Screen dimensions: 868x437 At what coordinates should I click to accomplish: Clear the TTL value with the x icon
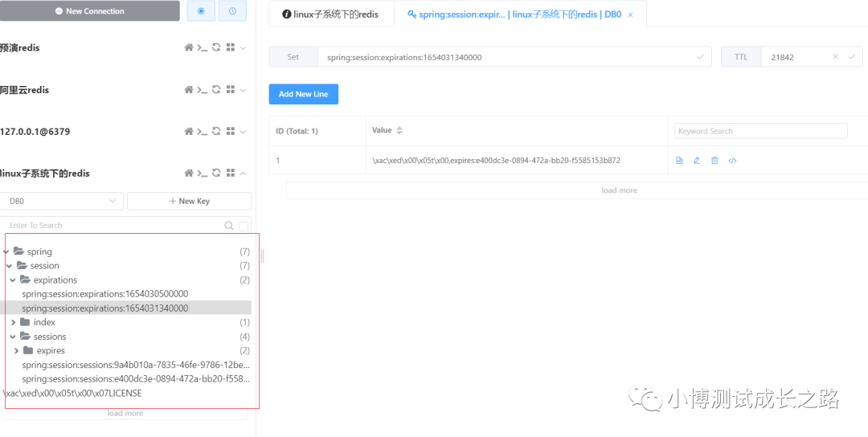(836, 57)
